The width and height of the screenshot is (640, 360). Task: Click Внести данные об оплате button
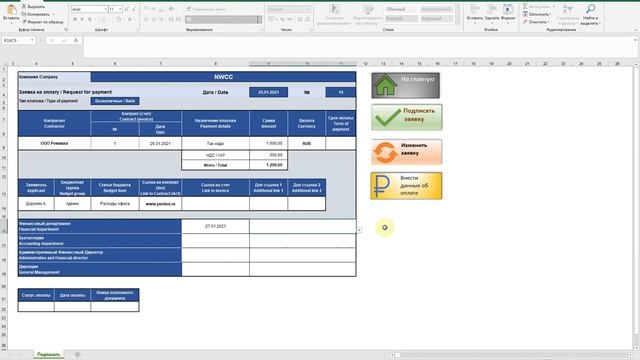[407, 186]
